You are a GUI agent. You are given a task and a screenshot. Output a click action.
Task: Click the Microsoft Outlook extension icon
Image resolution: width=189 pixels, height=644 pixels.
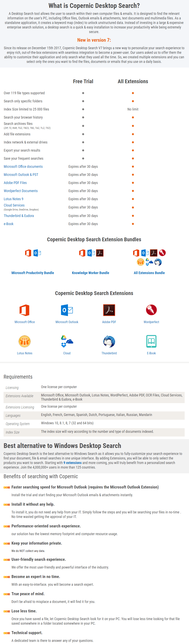pyautogui.click(x=67, y=310)
